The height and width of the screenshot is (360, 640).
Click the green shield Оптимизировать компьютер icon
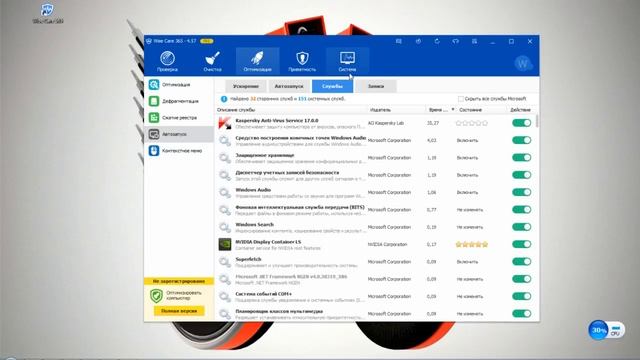[156, 296]
